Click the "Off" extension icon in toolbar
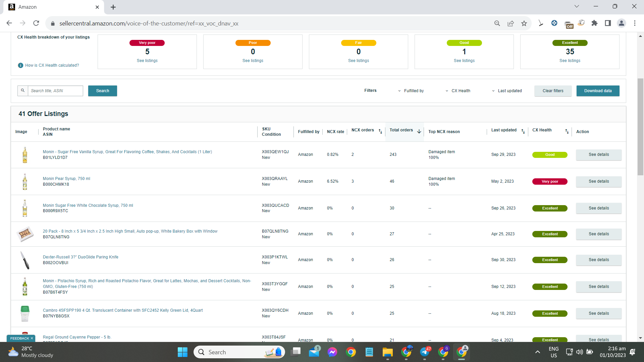This screenshot has width=644, height=362. (569, 24)
